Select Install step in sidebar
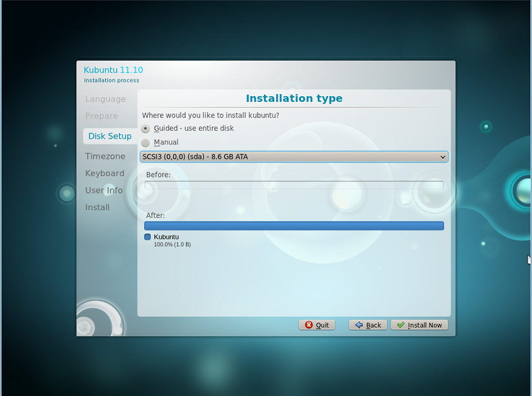The width and height of the screenshot is (532, 396). click(97, 207)
